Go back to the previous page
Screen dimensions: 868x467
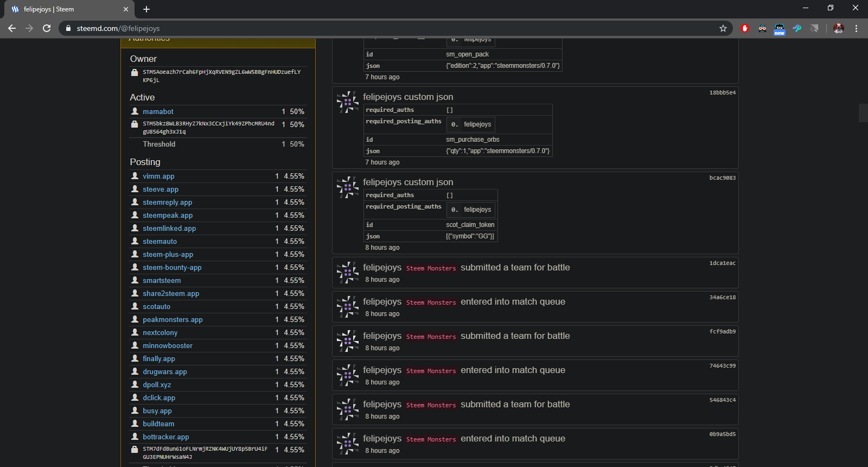pyautogui.click(x=12, y=28)
